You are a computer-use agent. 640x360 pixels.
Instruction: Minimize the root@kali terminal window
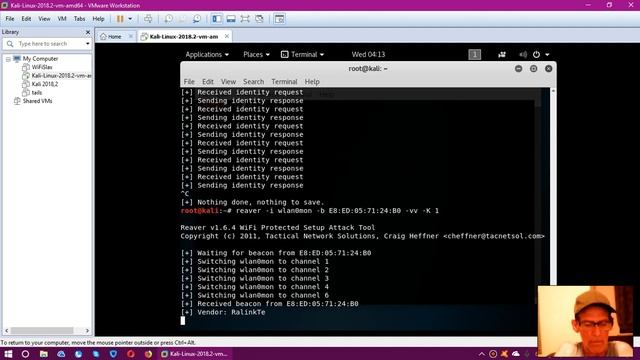[x=518, y=69]
